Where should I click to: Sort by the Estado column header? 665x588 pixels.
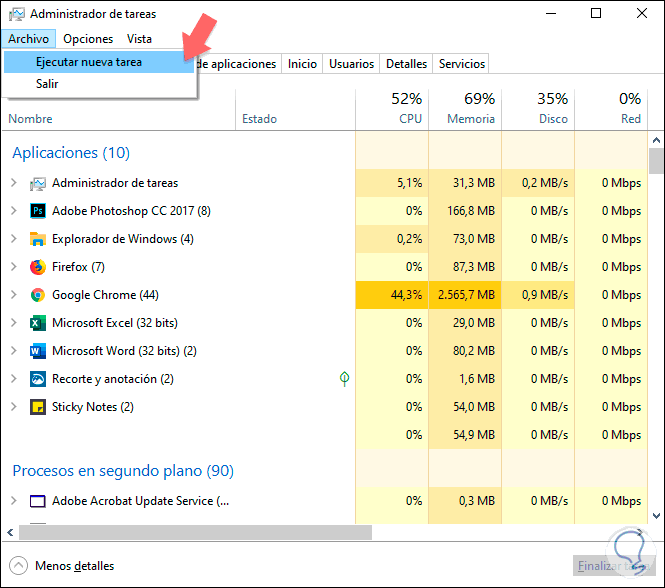[x=260, y=119]
